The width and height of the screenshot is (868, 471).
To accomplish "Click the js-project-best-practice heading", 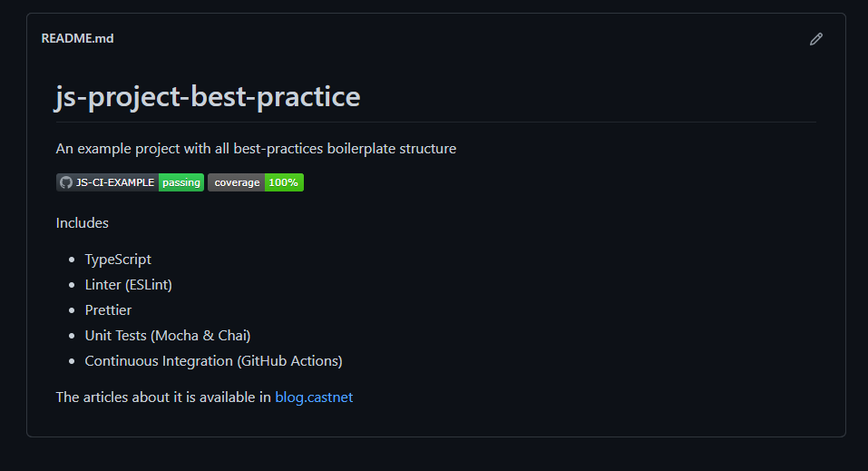I will point(208,96).
